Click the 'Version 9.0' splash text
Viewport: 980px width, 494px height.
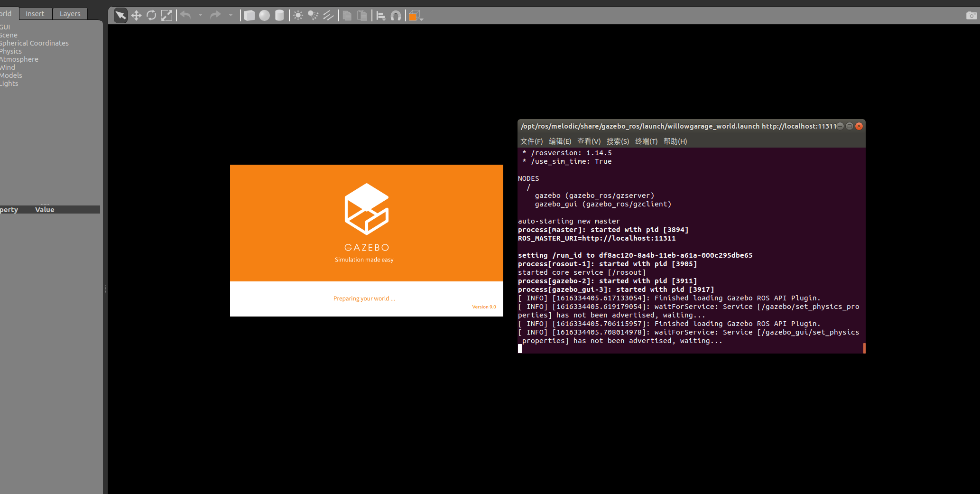pos(484,307)
